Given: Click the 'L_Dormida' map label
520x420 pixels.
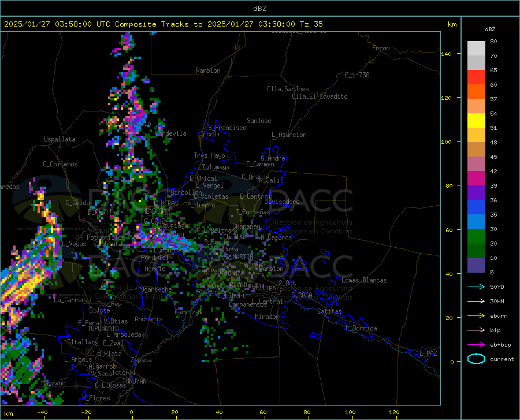Looking at the screenshot, I should click(x=361, y=328).
